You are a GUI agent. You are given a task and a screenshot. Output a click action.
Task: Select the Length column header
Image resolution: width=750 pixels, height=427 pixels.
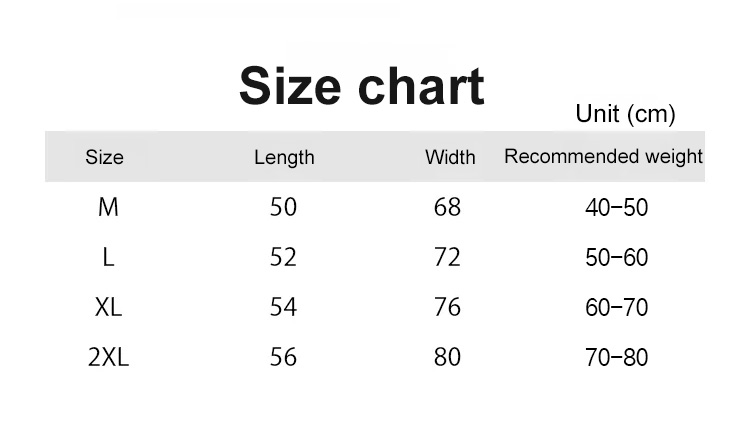[284, 157]
